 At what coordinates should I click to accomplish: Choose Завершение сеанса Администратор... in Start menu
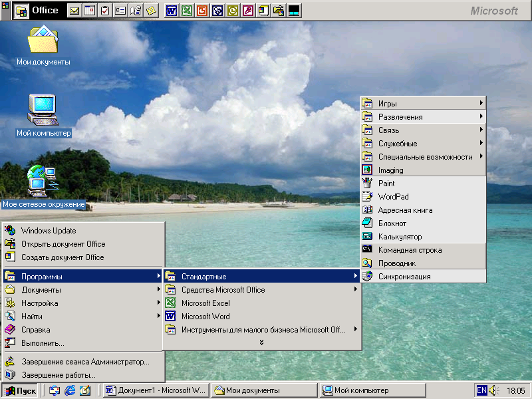(82, 362)
